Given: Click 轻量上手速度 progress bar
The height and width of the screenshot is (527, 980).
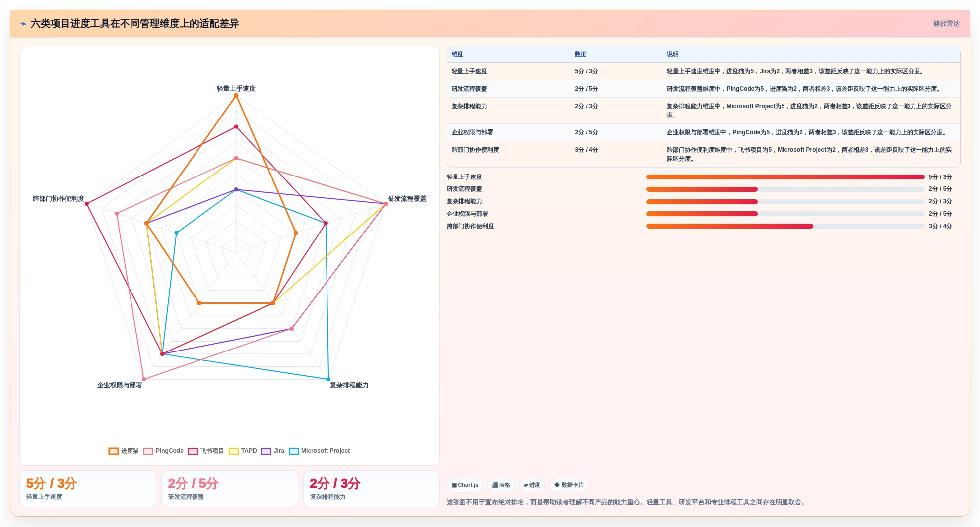Looking at the screenshot, I should coord(785,177).
